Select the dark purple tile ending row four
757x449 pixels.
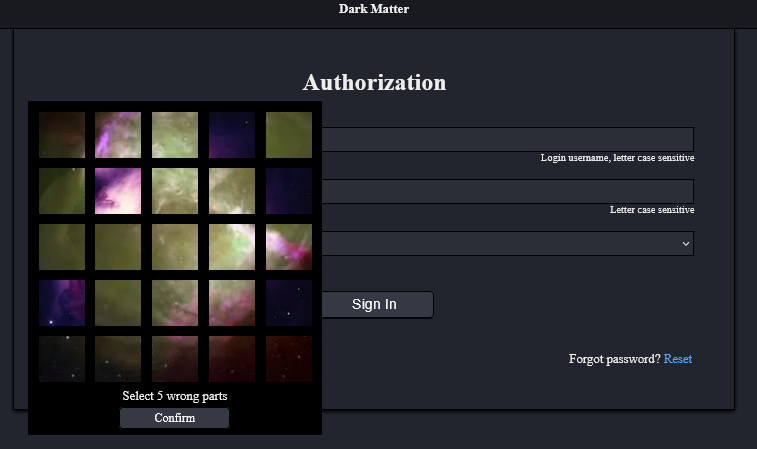point(289,302)
